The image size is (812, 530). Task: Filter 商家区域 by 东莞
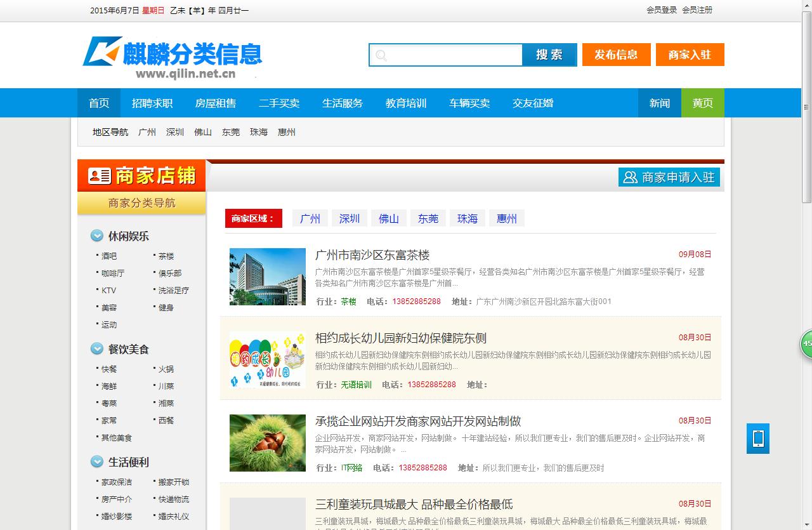point(428,218)
